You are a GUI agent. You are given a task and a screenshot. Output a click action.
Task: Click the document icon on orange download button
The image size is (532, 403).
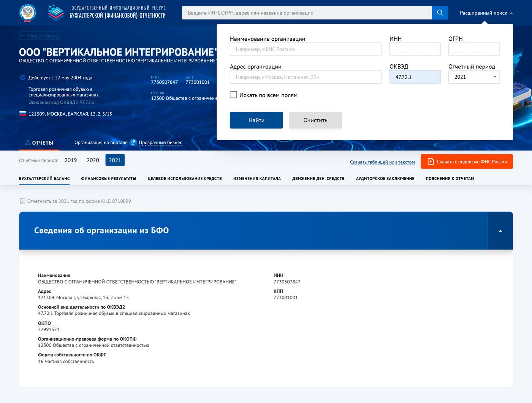pyautogui.click(x=431, y=162)
